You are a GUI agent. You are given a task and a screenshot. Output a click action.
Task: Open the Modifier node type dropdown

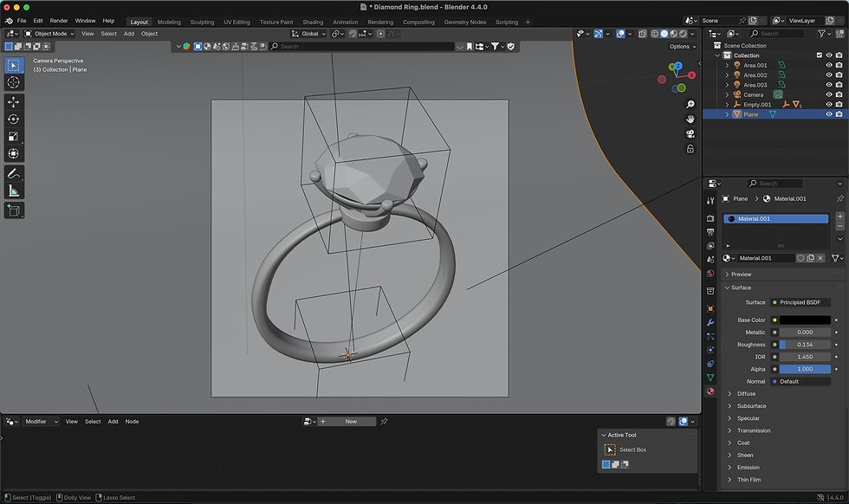coord(41,421)
